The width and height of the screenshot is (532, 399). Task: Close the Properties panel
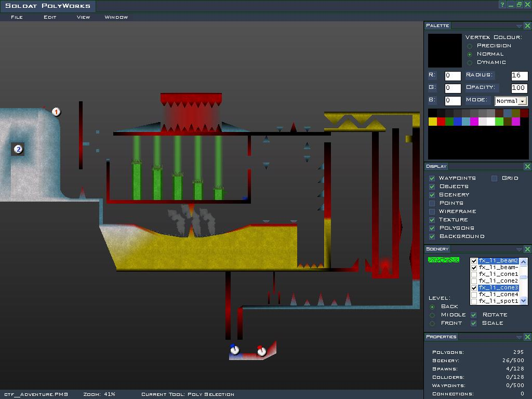[527, 337]
